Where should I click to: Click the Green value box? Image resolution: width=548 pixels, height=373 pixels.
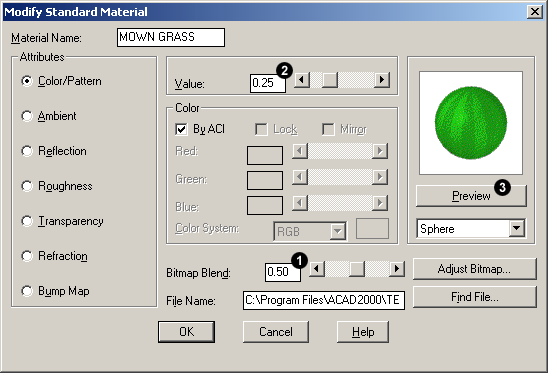[x=265, y=180]
